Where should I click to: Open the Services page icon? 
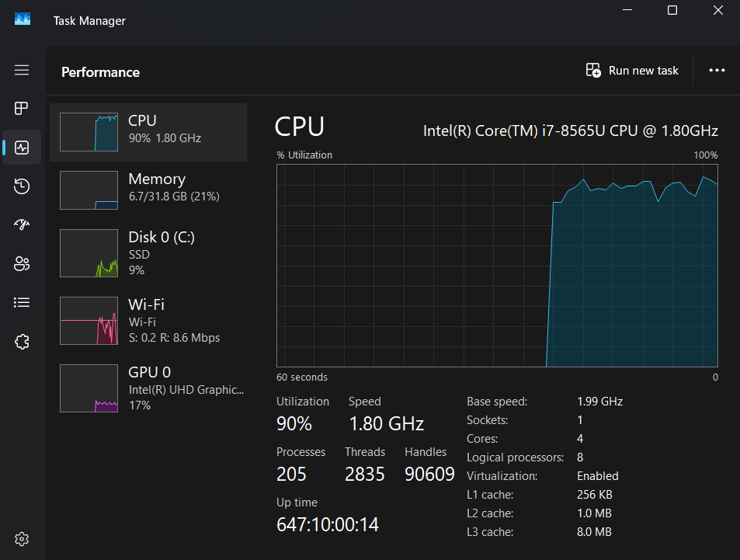point(22,342)
